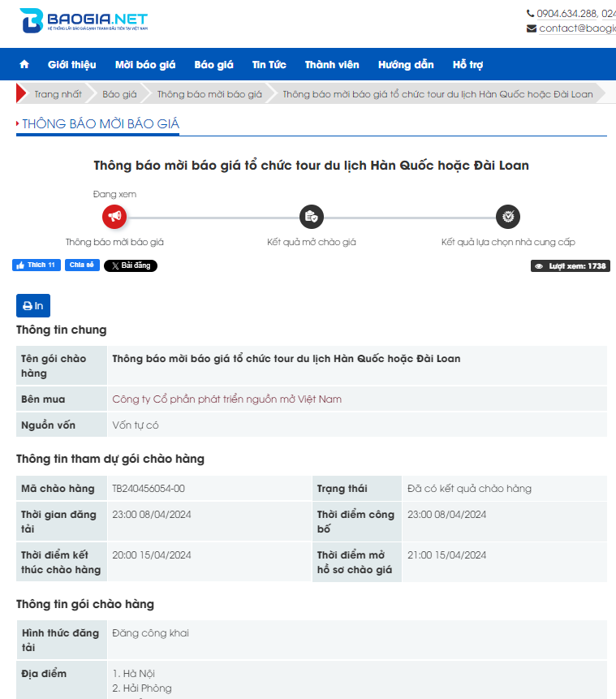Select the Kết quả mở chào giá step label
Viewport: 616px width, 699px height.
coord(312,242)
